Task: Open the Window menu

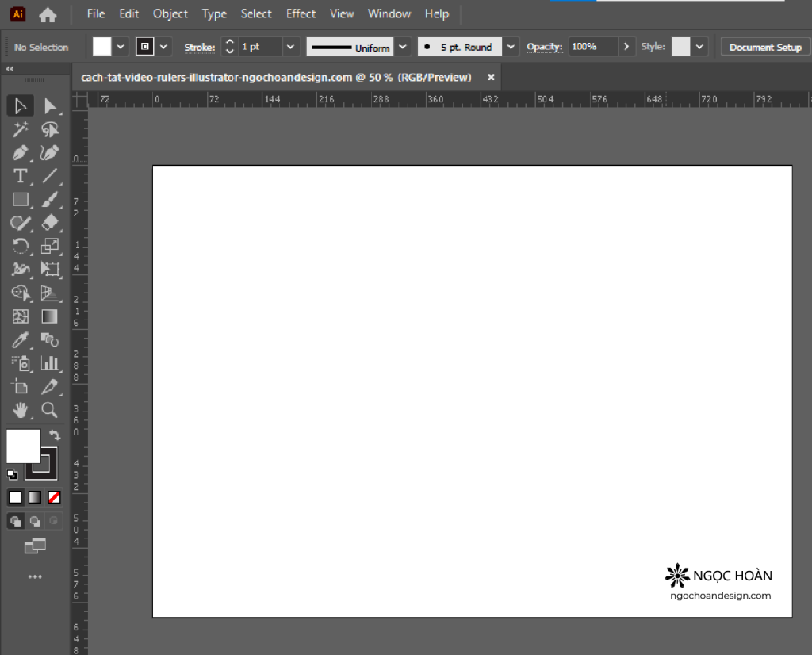Action: coord(389,13)
